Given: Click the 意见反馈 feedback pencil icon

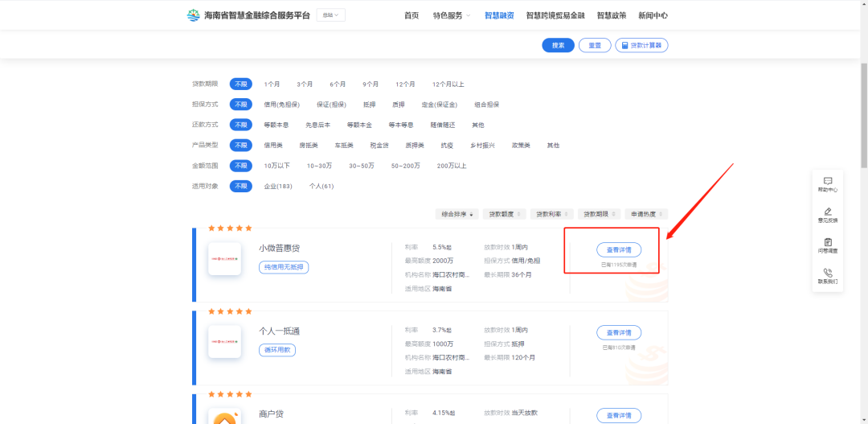Looking at the screenshot, I should point(827,212).
